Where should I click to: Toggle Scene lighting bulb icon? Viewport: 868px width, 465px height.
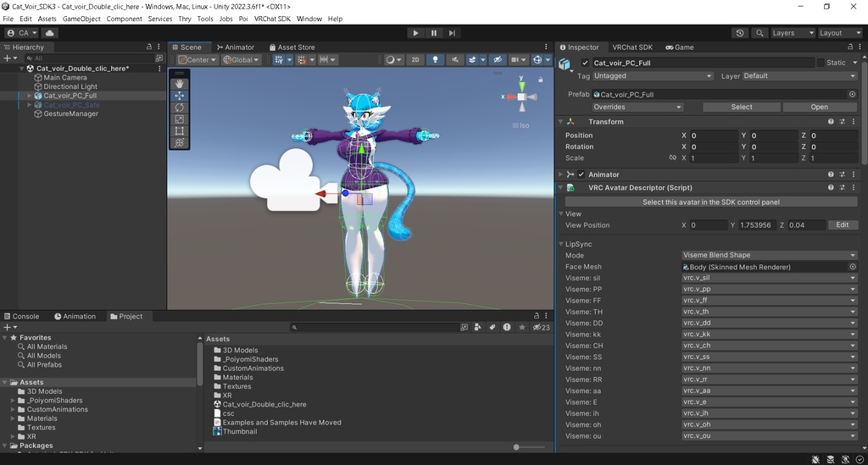click(x=435, y=60)
